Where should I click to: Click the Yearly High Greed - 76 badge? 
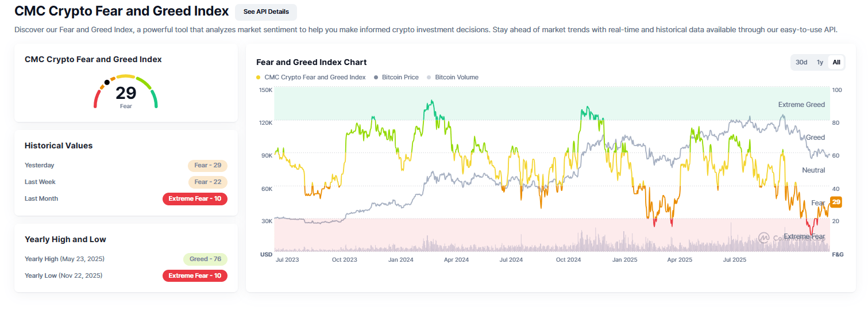tap(205, 259)
